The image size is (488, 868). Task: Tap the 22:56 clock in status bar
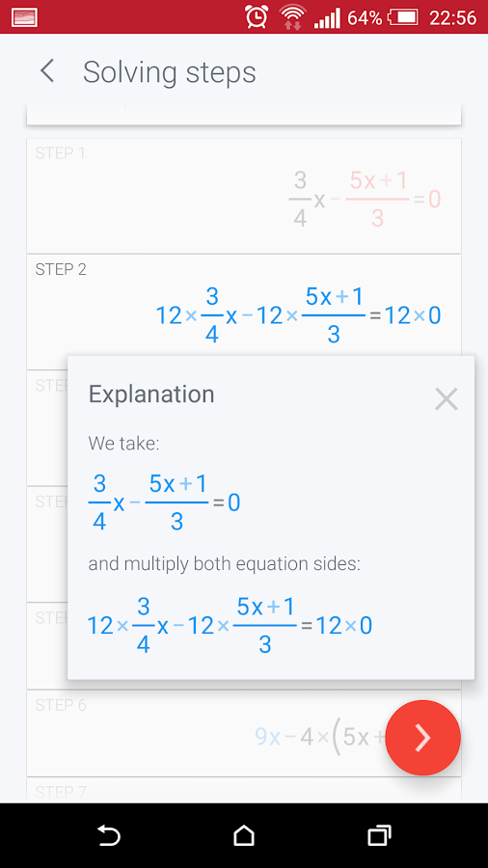(x=452, y=17)
